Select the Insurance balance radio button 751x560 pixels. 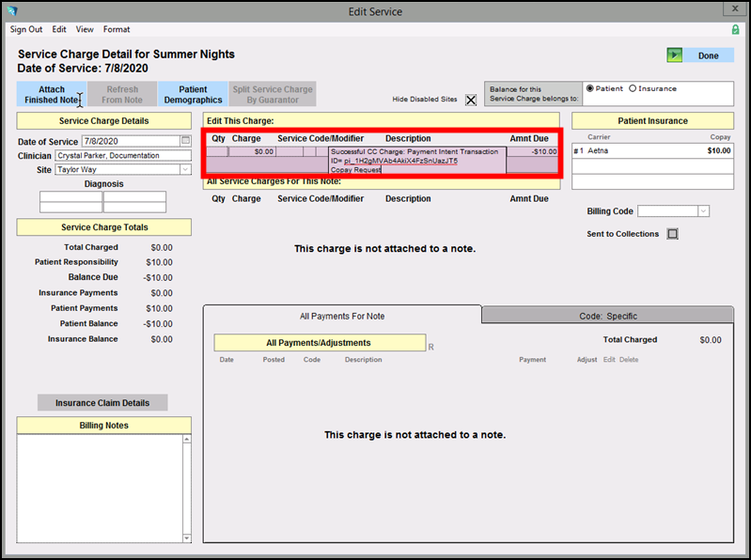coord(633,88)
